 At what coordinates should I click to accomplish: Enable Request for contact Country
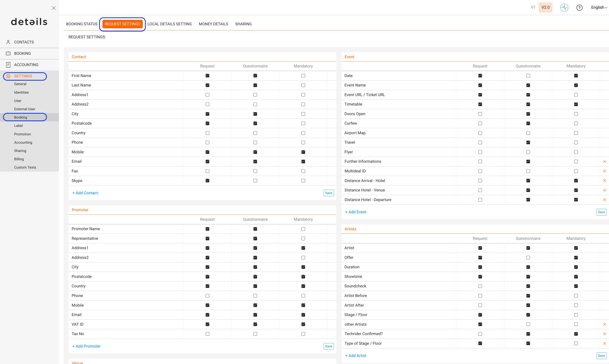(x=207, y=133)
